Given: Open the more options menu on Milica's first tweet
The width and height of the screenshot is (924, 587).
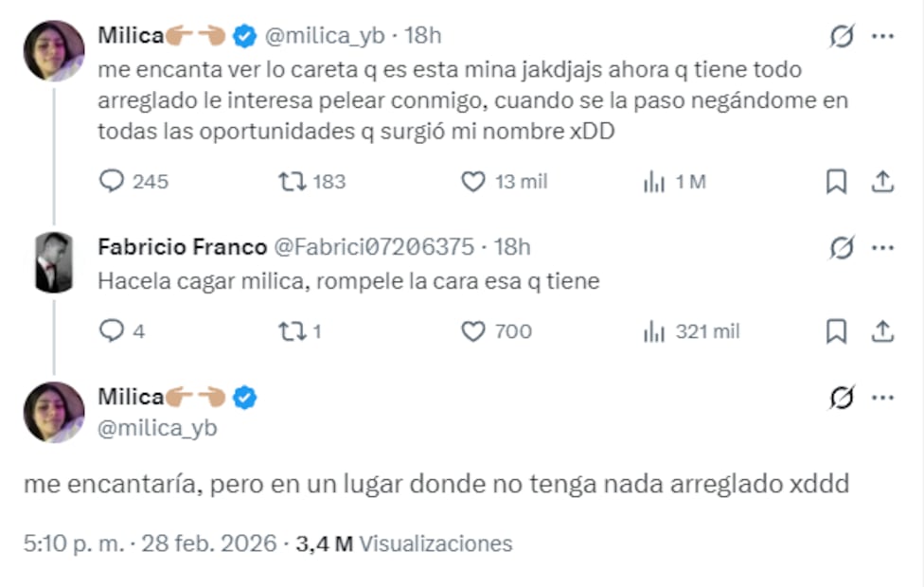Looking at the screenshot, I should point(882,34).
